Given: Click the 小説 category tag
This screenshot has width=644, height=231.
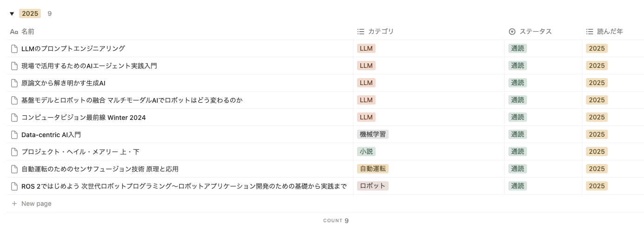Looking at the screenshot, I should pos(366,152).
